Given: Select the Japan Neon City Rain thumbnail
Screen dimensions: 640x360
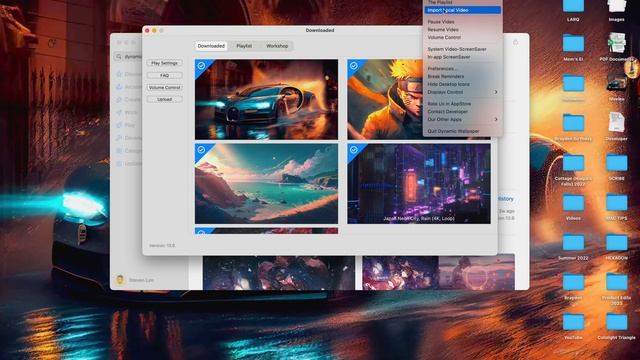Looking at the screenshot, I should [x=419, y=183].
